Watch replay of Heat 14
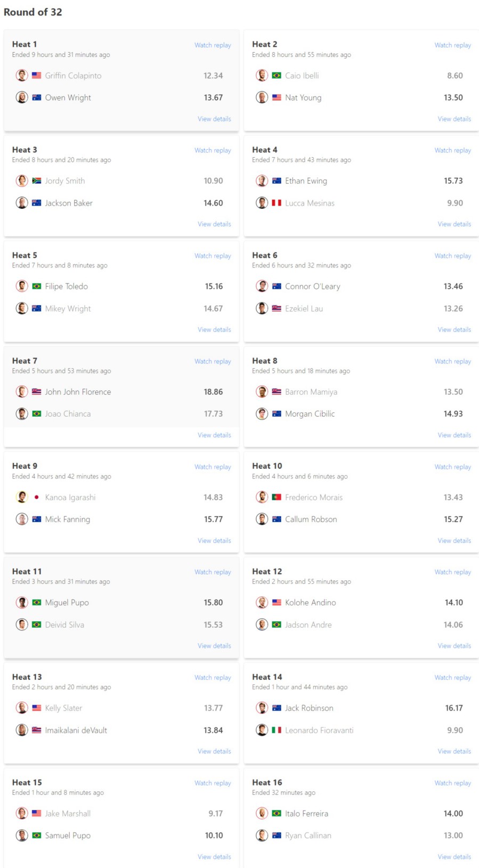 pos(452,678)
